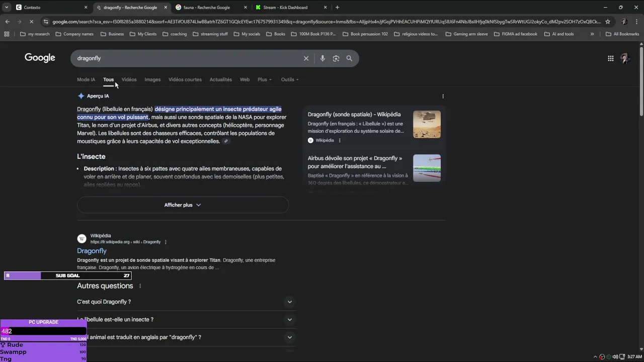The image size is (644, 362).
Task: Open options next to Autres questions
Action: pos(140,286)
